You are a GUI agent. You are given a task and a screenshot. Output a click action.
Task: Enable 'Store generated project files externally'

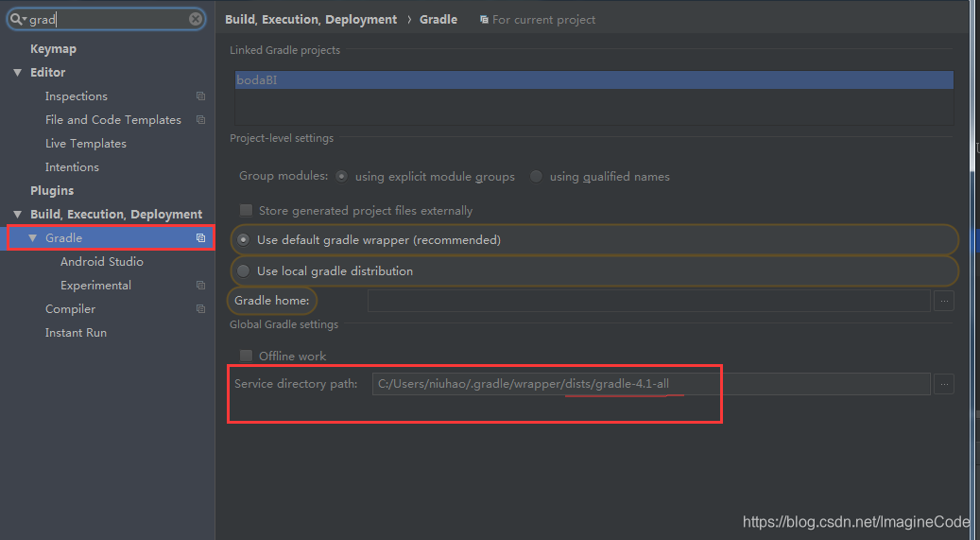click(247, 211)
